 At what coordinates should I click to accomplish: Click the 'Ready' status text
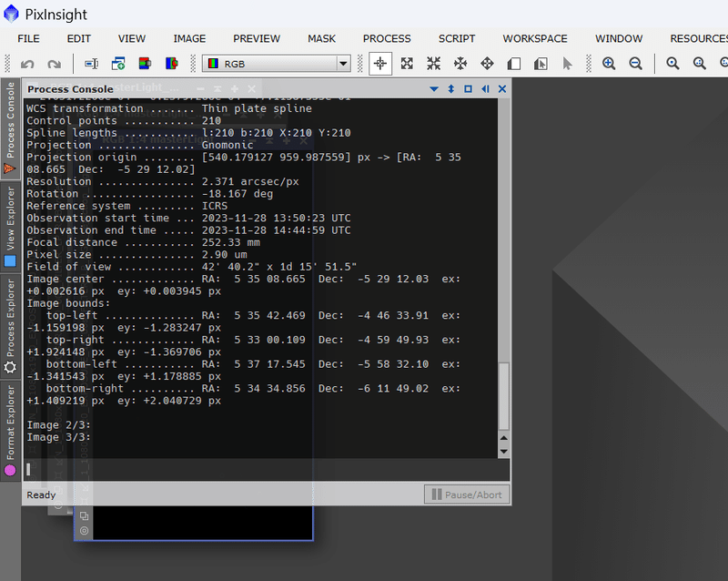[41, 495]
